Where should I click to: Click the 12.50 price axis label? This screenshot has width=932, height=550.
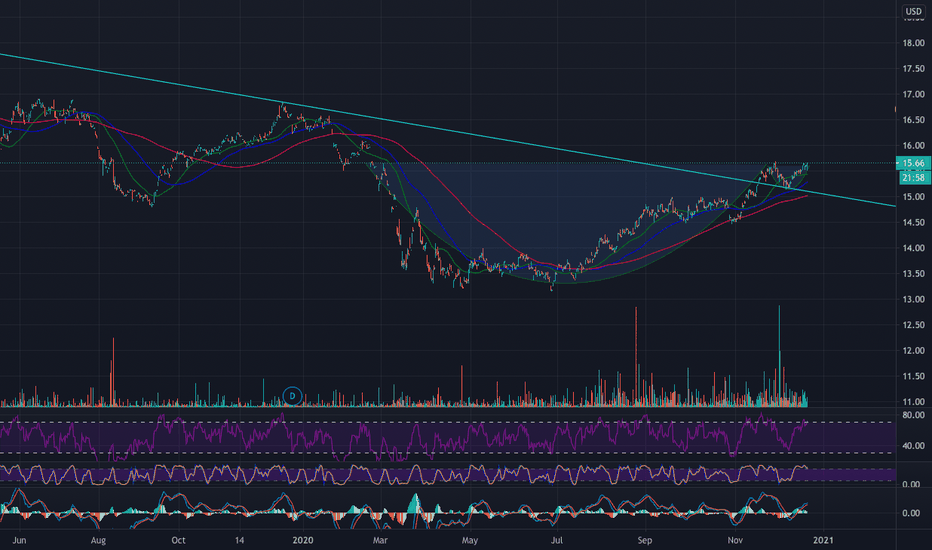[x=913, y=325]
